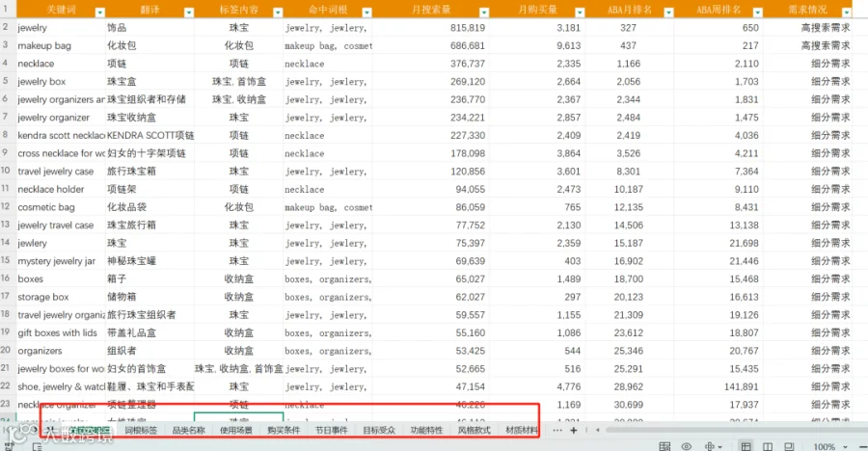Switch to the 节日事件 sheet tab
The height and width of the screenshot is (451, 868).
[x=331, y=430]
